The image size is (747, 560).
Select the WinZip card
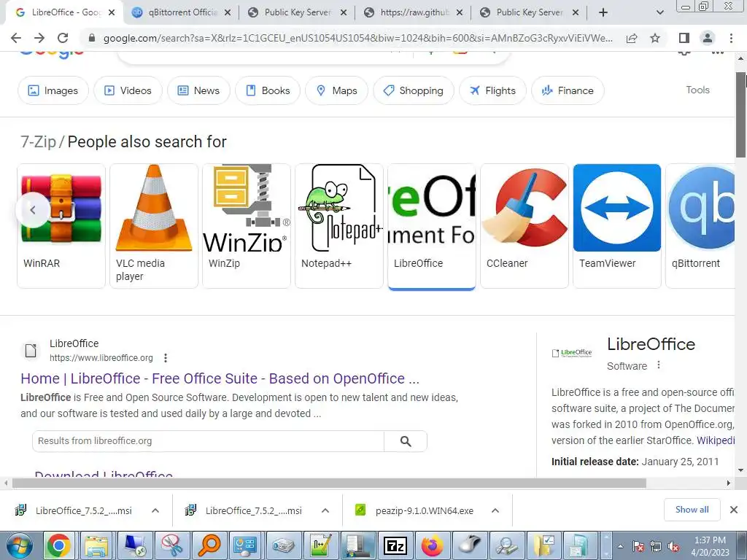coord(247,226)
